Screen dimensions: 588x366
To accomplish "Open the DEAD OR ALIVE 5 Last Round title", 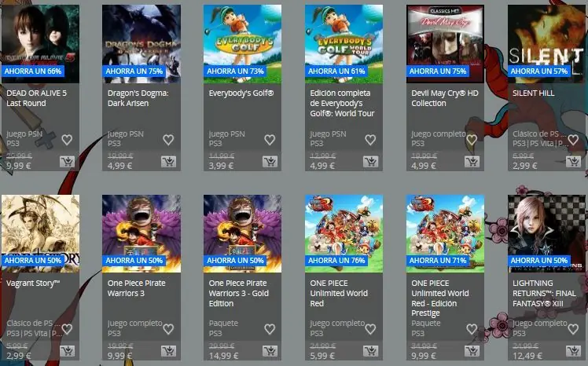I will (36, 98).
